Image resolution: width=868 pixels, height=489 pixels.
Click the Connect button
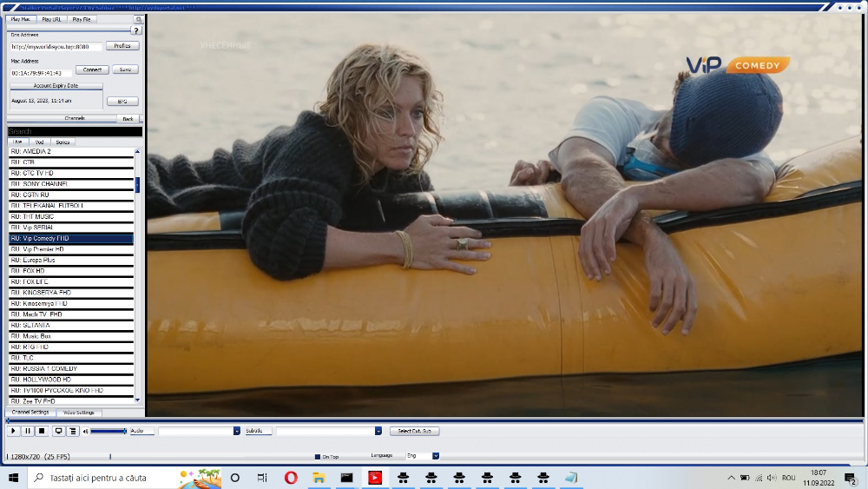pos(93,69)
